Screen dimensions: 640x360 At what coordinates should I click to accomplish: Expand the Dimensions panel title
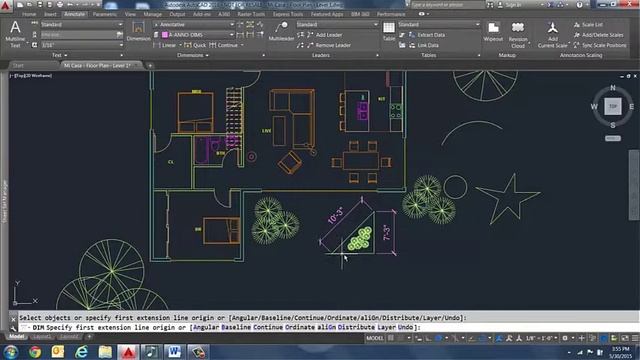click(193, 55)
